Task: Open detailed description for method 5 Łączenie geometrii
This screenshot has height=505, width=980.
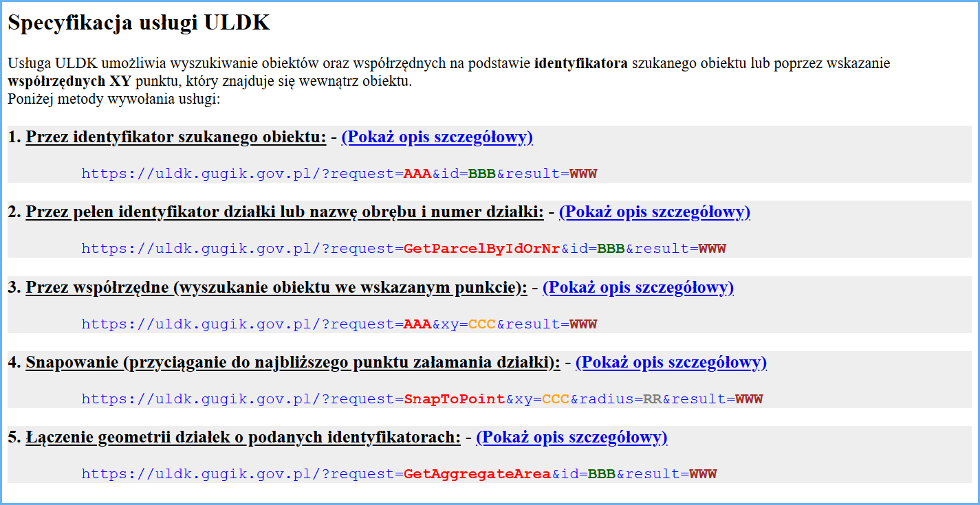Action: (x=571, y=437)
